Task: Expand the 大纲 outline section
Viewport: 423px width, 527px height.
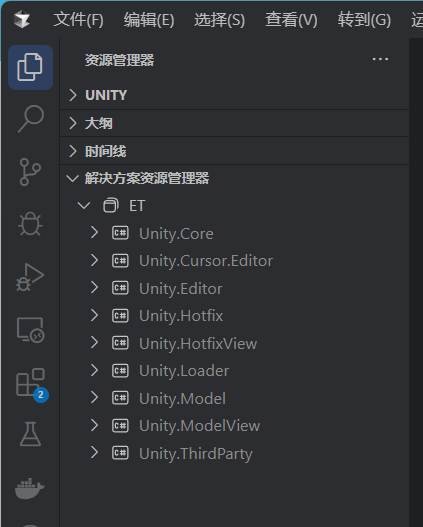Action: pyautogui.click(x=234, y=123)
